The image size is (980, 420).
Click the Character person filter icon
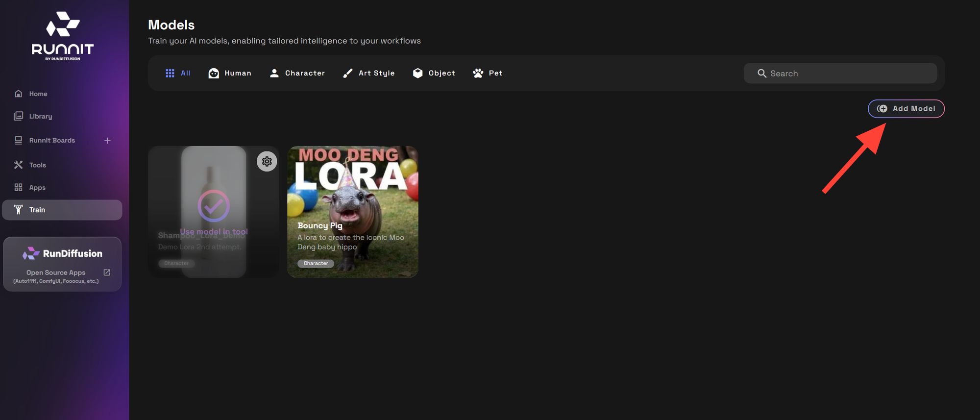274,73
